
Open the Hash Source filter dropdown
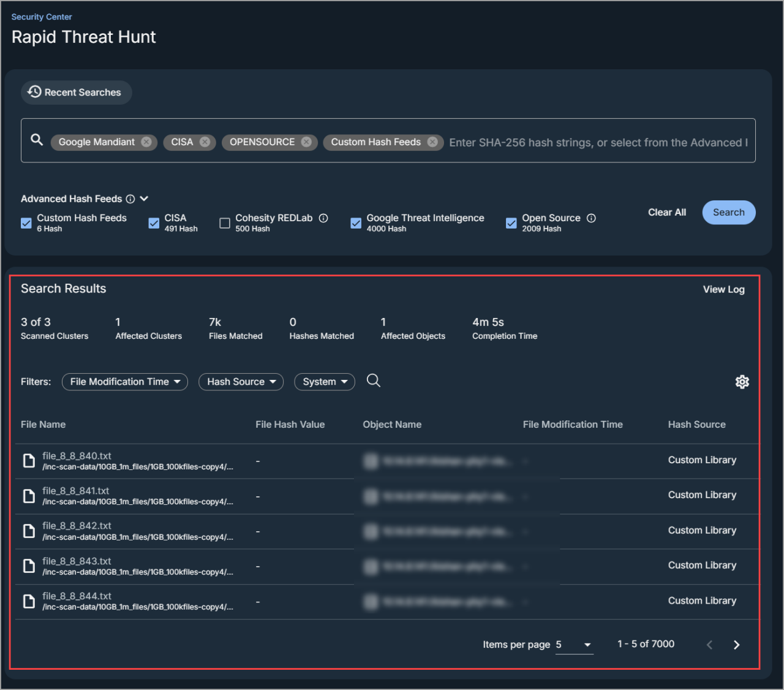(241, 382)
